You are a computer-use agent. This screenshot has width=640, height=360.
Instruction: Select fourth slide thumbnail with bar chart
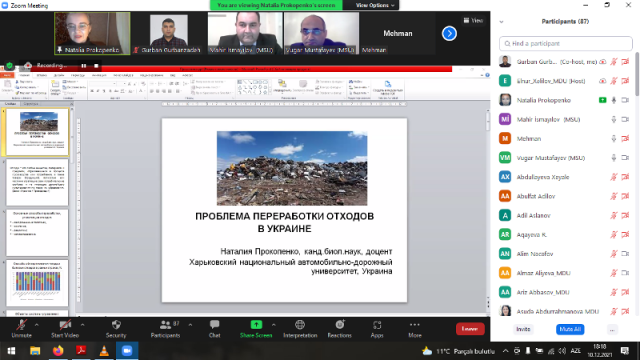[38, 283]
